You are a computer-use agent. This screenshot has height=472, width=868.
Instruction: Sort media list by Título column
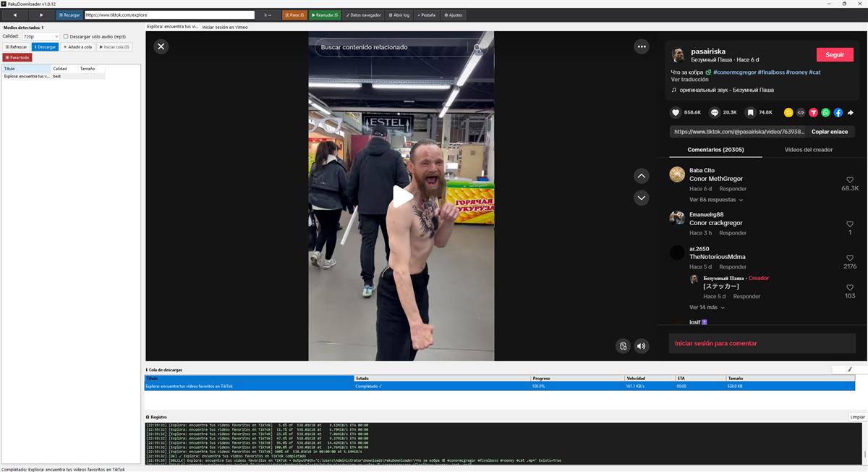pyautogui.click(x=26, y=69)
